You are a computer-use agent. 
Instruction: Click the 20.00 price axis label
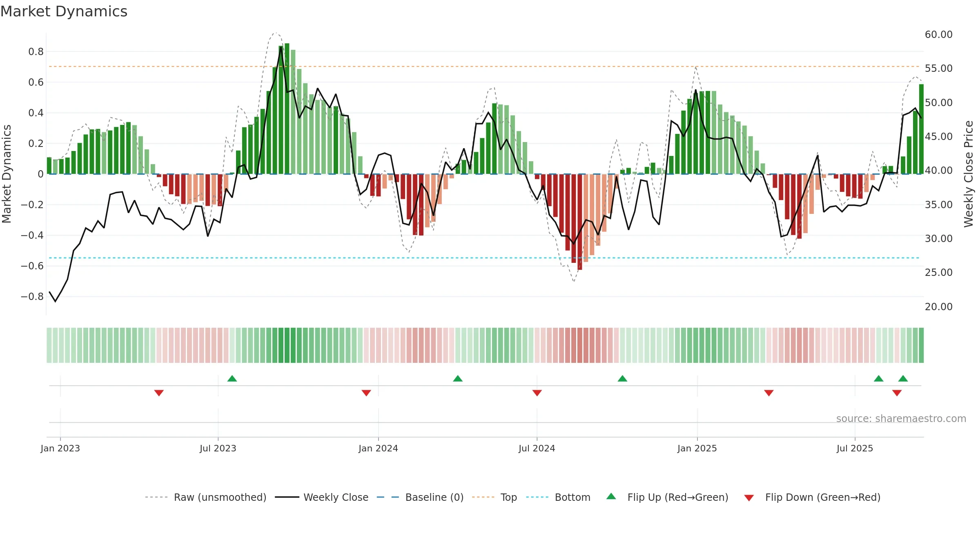pos(939,307)
